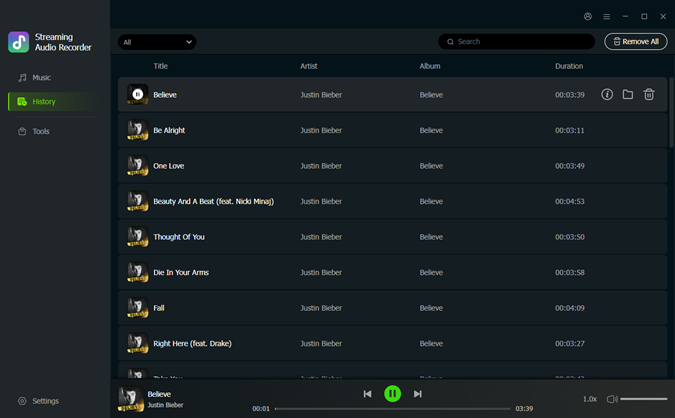This screenshot has height=418, width=675.
Task: Mute audio with the speaker icon
Action: (612, 399)
